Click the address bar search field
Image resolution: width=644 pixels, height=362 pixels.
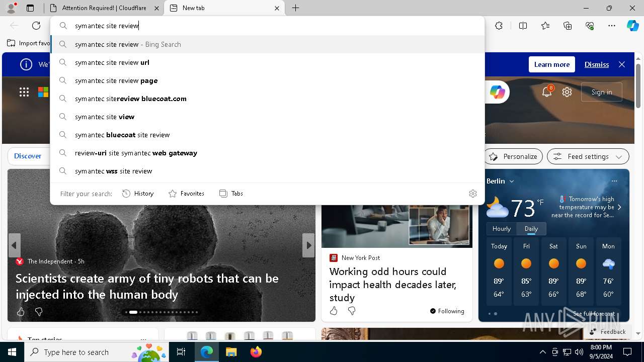point(267,26)
